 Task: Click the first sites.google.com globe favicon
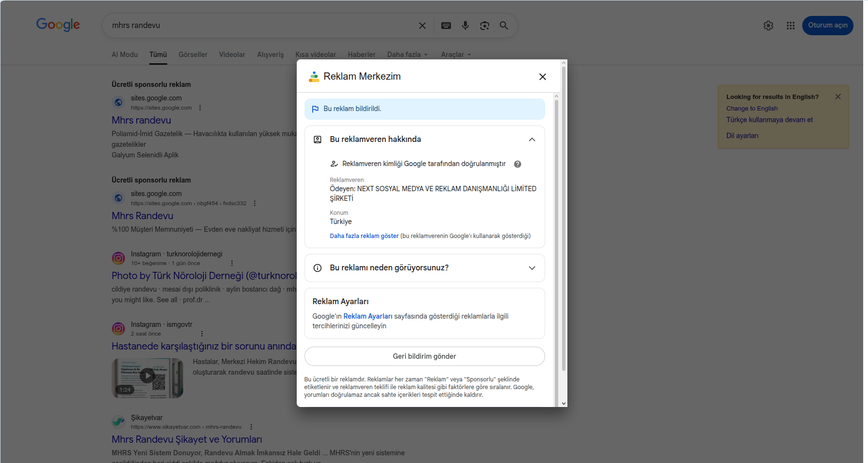click(x=118, y=102)
